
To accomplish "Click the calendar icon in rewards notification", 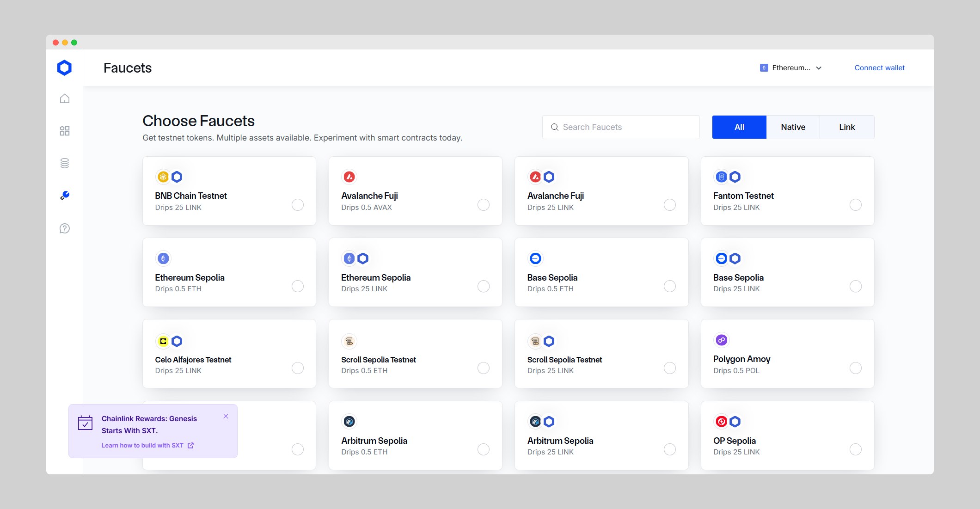I will point(85,423).
